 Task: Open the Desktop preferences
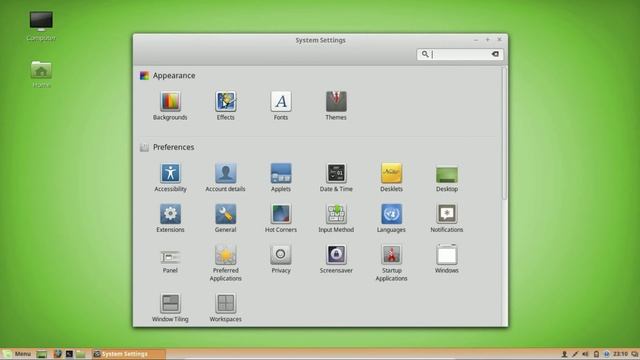tap(447, 178)
